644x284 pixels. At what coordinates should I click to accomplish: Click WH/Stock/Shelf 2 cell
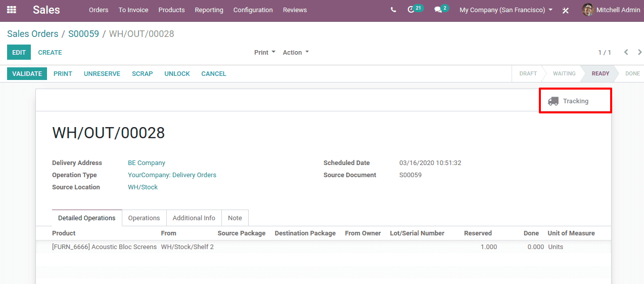(x=187, y=247)
